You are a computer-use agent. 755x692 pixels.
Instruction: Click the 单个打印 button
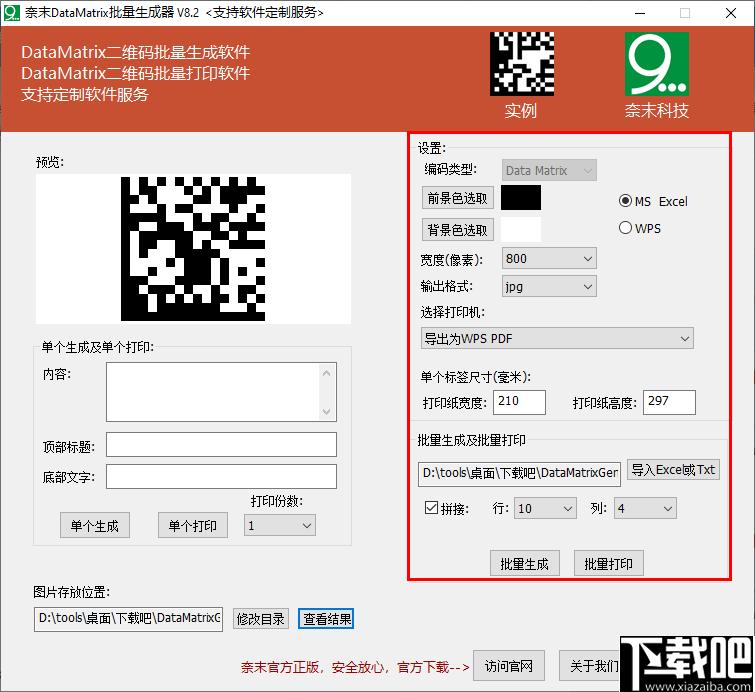coord(193,525)
